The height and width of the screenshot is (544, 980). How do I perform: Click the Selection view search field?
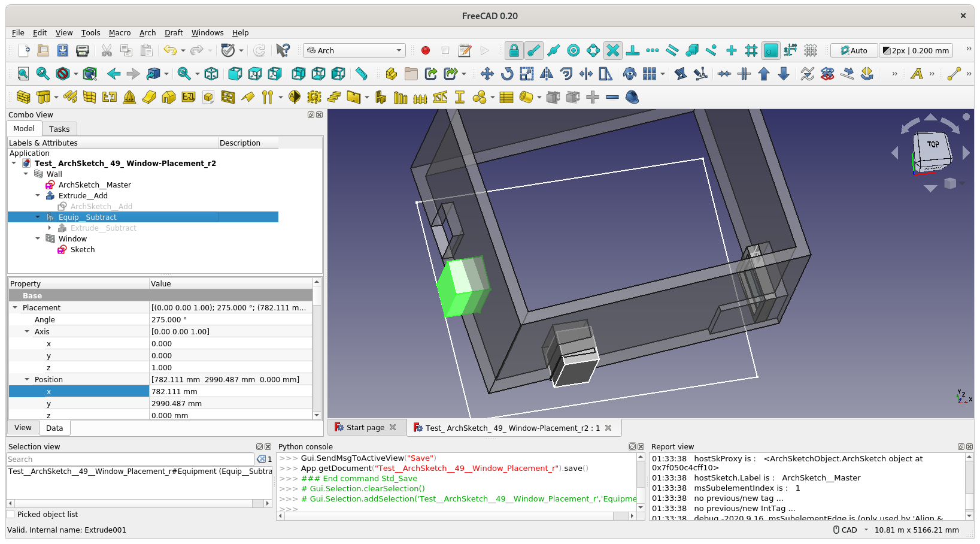(131, 459)
